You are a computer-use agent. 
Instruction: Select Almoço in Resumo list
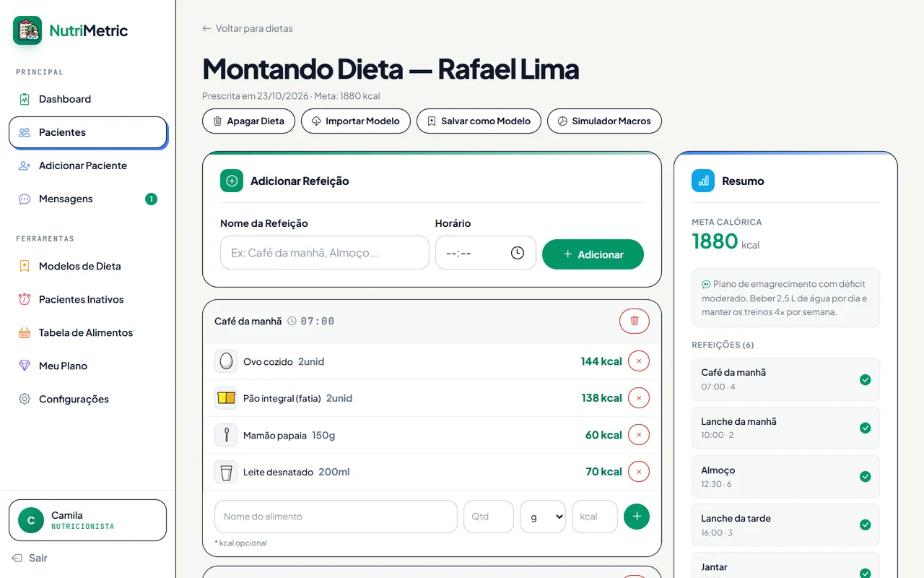785,477
